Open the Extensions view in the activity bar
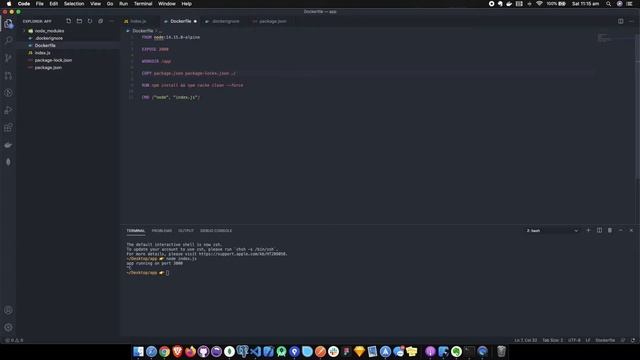 click(x=8, y=128)
